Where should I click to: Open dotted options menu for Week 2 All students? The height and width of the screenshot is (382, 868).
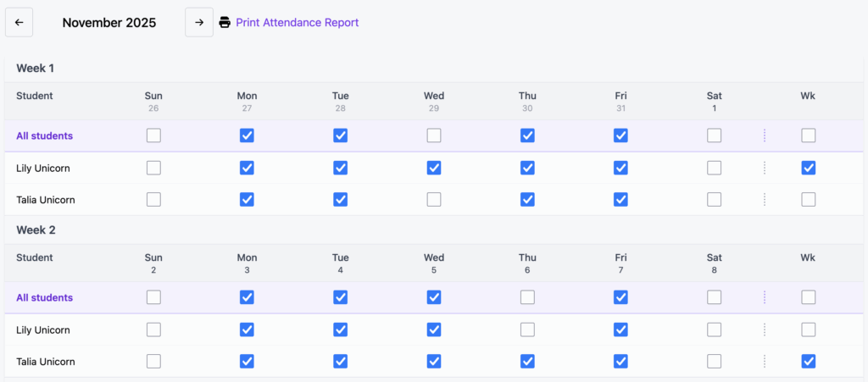coord(764,297)
